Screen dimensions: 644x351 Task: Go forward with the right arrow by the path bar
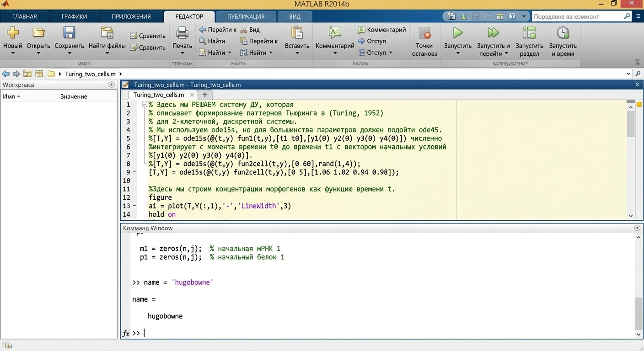pos(16,74)
